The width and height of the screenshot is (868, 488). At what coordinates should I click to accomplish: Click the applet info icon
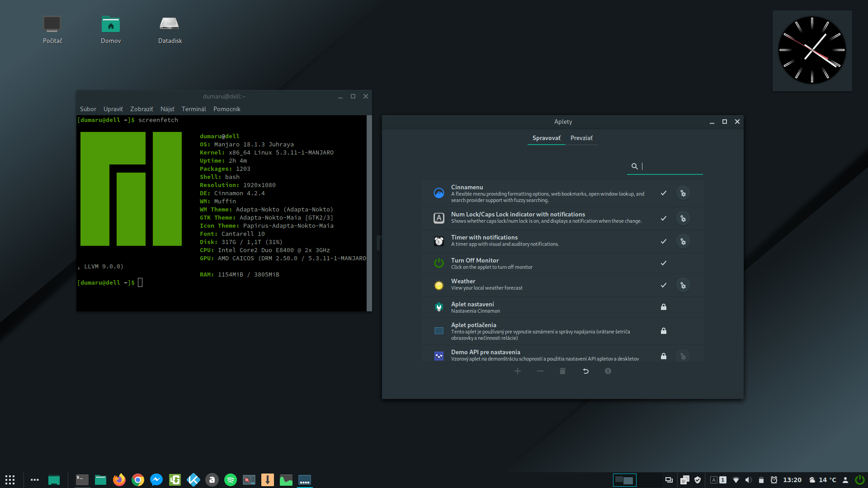[x=608, y=371]
